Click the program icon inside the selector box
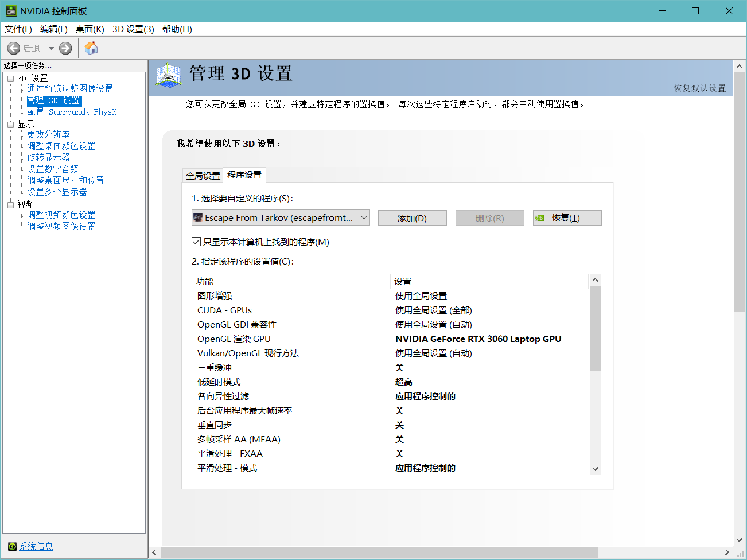This screenshot has height=560, width=747. 198,218
